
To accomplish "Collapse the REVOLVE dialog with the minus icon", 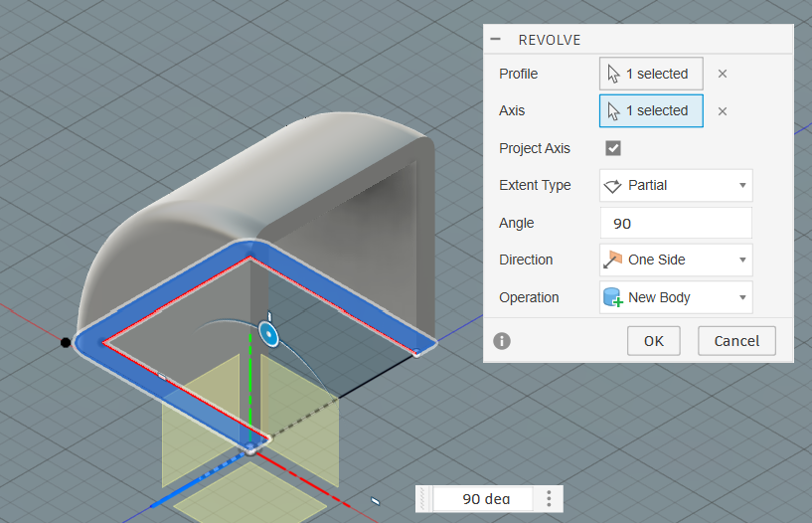I will tap(496, 40).
